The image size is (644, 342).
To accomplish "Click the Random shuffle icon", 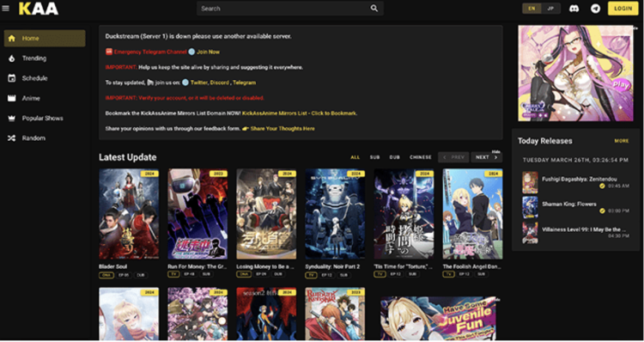I will (x=11, y=138).
